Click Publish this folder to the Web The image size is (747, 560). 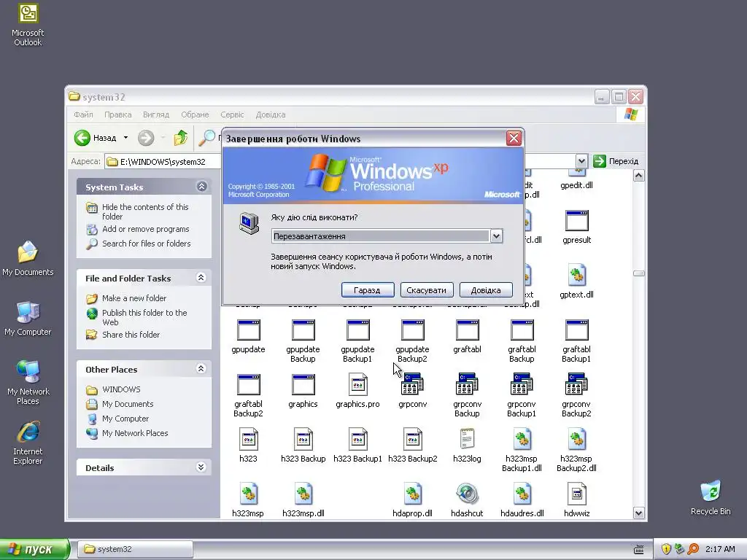(144, 318)
